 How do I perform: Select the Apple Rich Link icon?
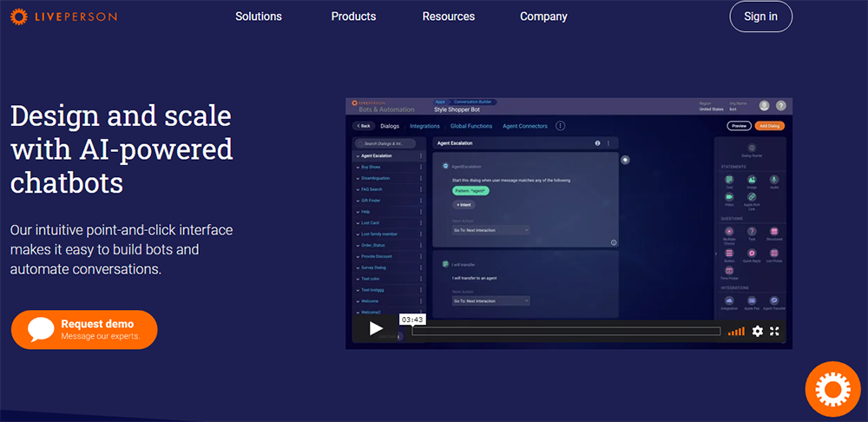tap(752, 196)
